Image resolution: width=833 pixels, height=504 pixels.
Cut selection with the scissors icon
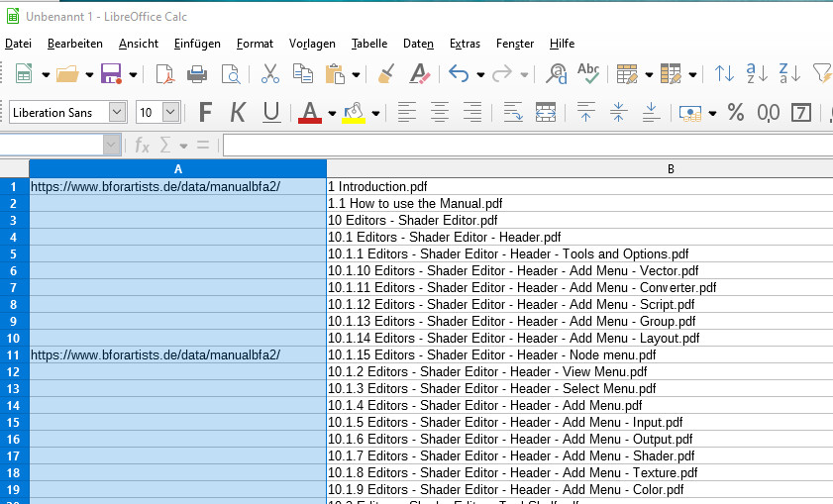click(269, 73)
